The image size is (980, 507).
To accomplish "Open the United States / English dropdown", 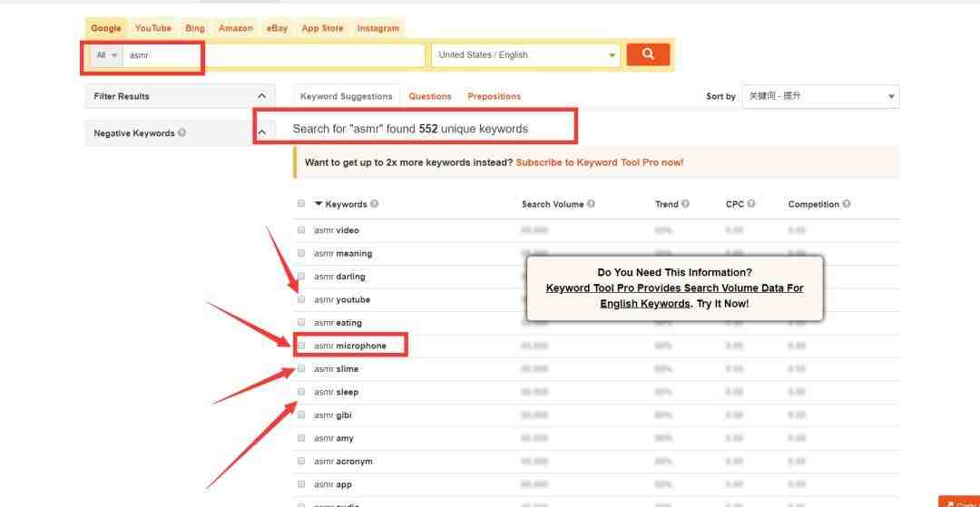I will tap(525, 55).
